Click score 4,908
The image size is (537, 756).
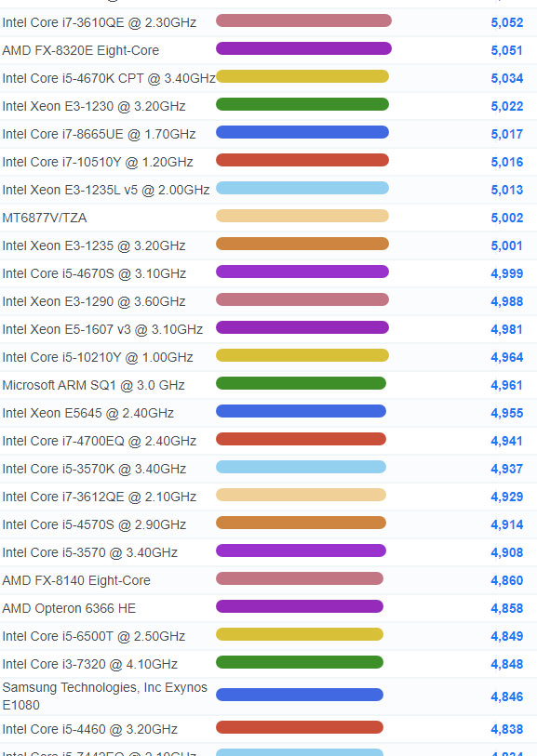point(506,553)
